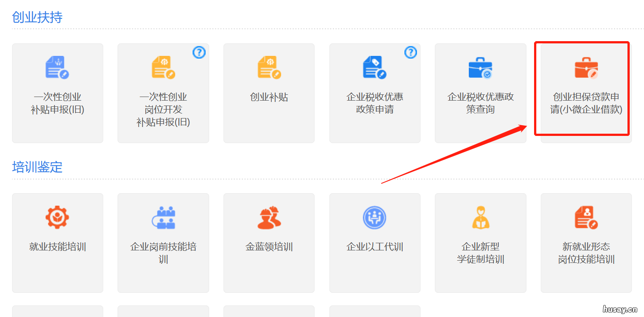Open the 创业补贴 yellow document icon
This screenshot has width=644, height=317.
point(269,68)
